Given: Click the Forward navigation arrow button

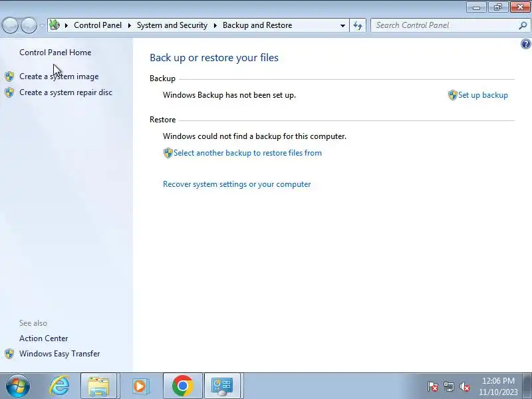Looking at the screenshot, I should (x=29, y=25).
